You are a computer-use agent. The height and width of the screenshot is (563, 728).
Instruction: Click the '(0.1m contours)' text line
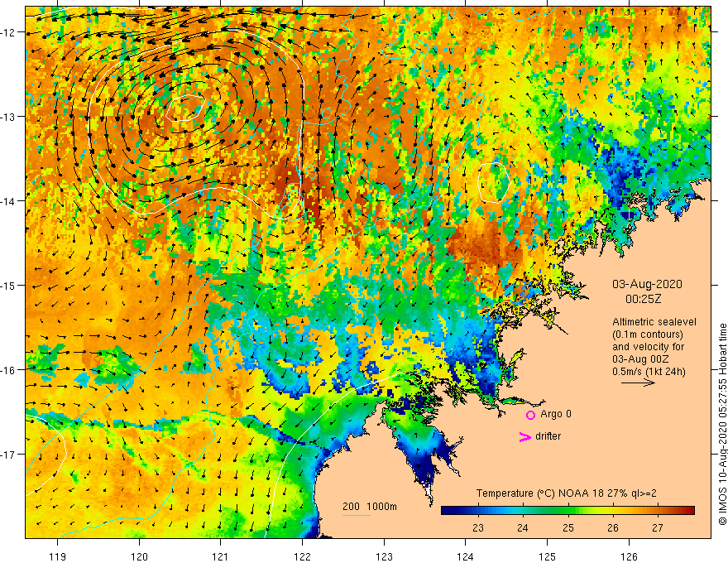[648, 334]
